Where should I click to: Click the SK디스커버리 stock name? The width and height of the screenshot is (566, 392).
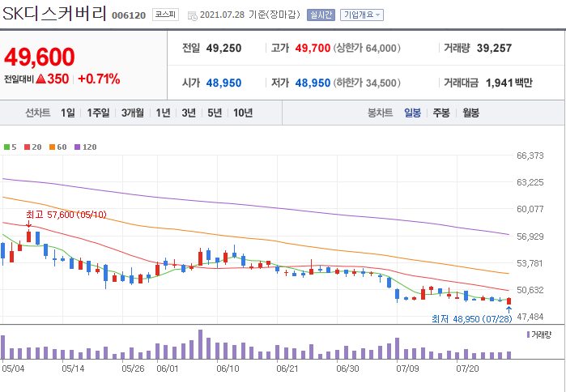tap(54, 14)
